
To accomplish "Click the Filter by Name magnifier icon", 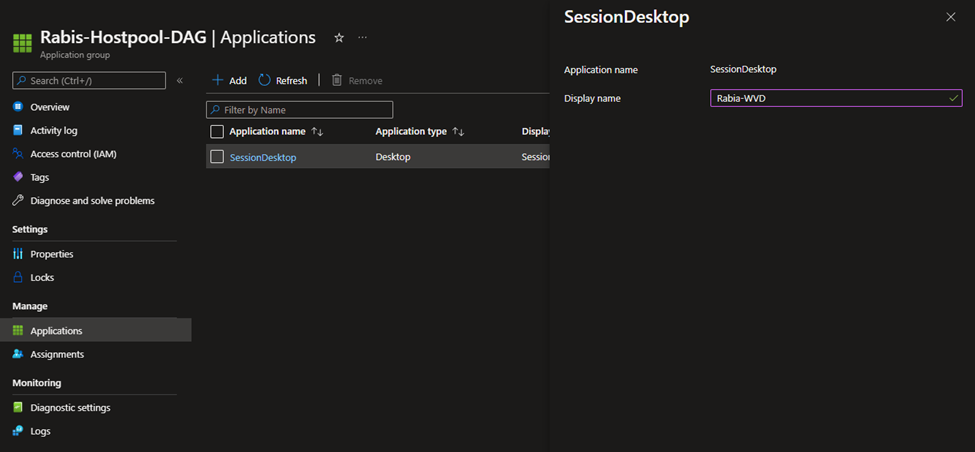I will coord(216,110).
